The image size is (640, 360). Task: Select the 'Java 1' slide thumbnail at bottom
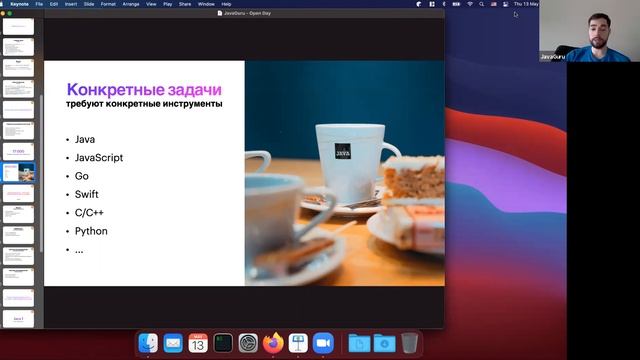(x=19, y=319)
